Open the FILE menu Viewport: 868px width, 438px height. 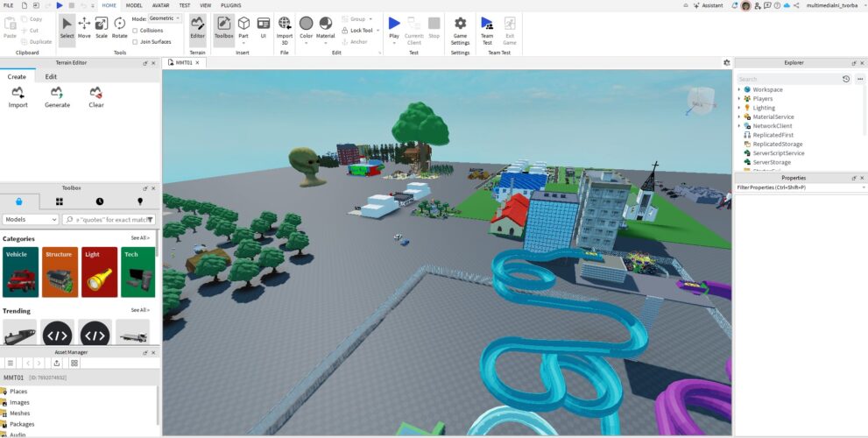pyautogui.click(x=8, y=5)
